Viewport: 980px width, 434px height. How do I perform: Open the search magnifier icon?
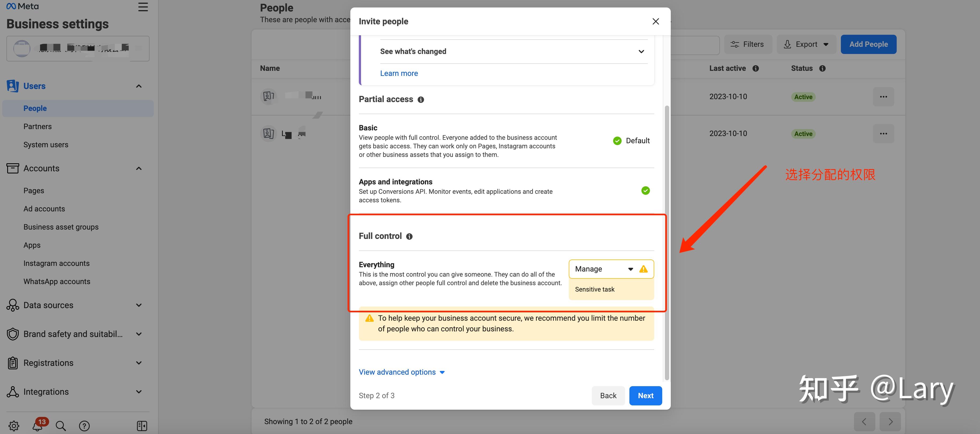[x=61, y=426]
